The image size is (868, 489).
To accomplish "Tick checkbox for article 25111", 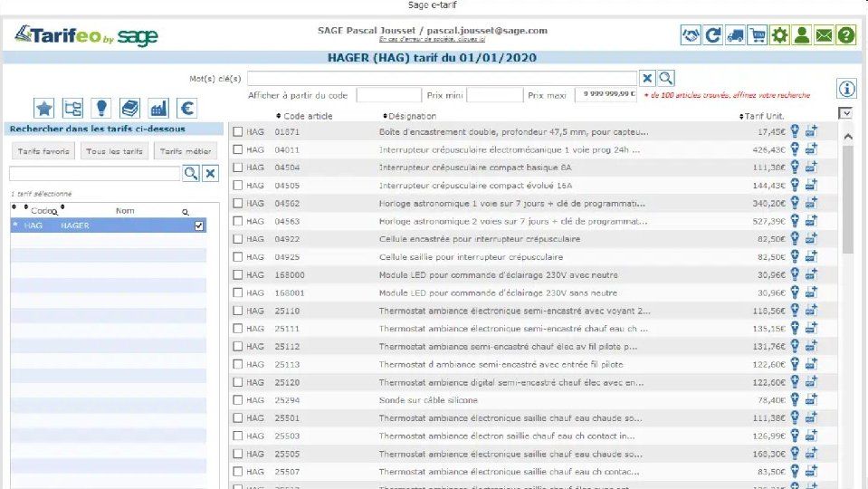I will click(x=237, y=329).
